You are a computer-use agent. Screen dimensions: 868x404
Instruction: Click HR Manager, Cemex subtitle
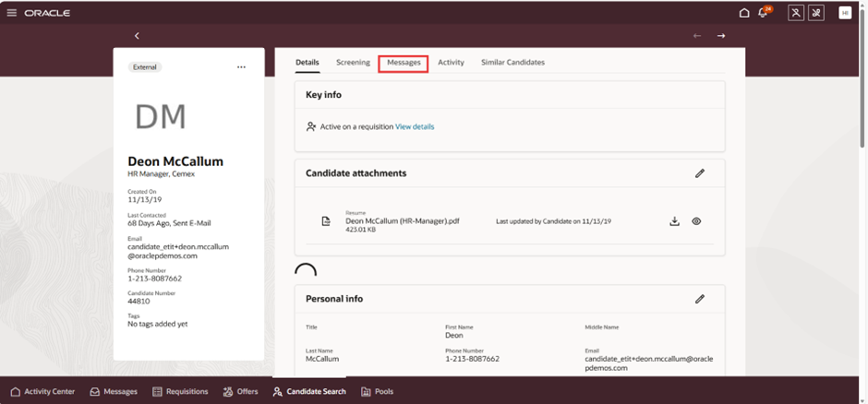click(x=161, y=173)
